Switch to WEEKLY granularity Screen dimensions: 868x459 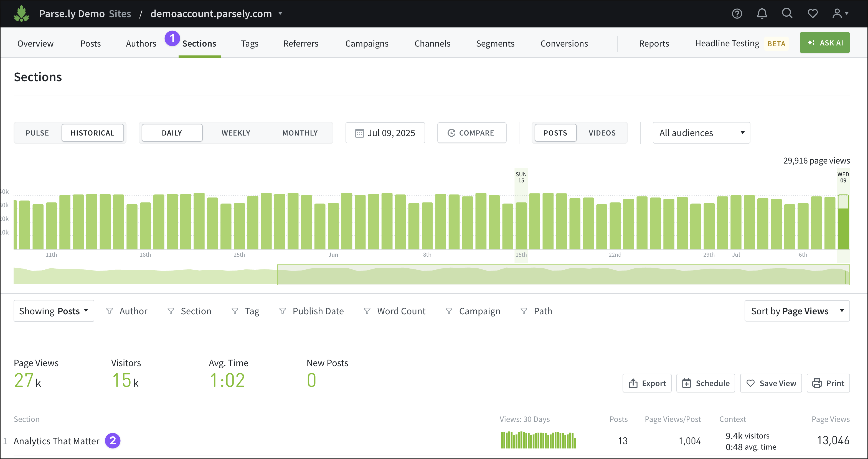236,133
